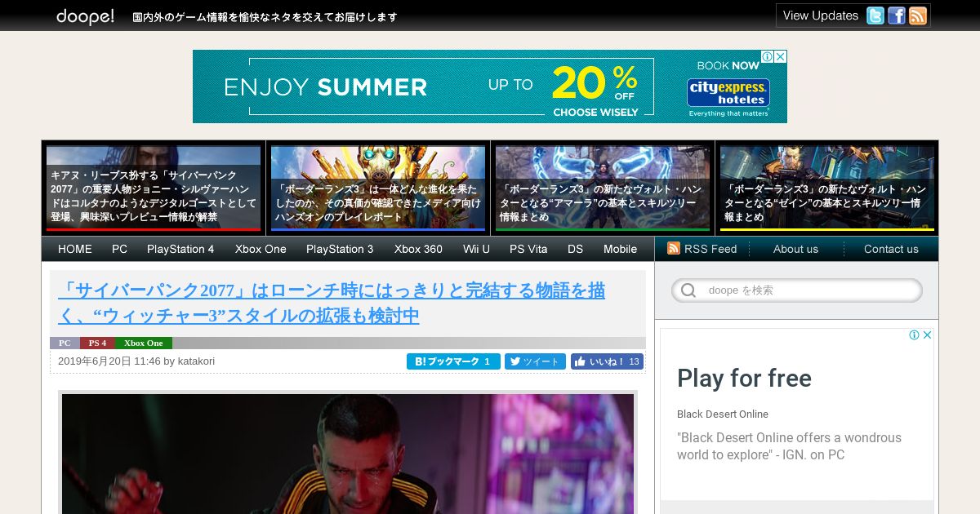Click the search magnifier icon
Image resolution: width=980 pixels, height=514 pixels.
(688, 290)
